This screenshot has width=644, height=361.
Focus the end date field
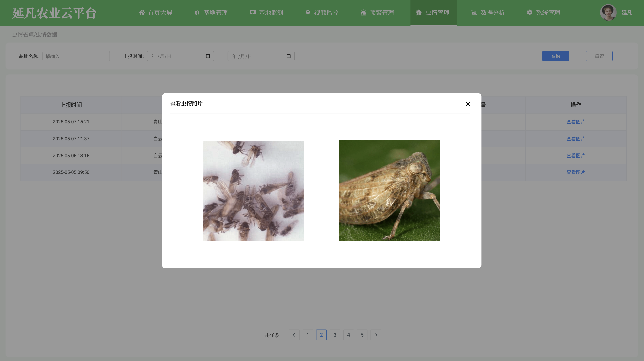pos(261,56)
